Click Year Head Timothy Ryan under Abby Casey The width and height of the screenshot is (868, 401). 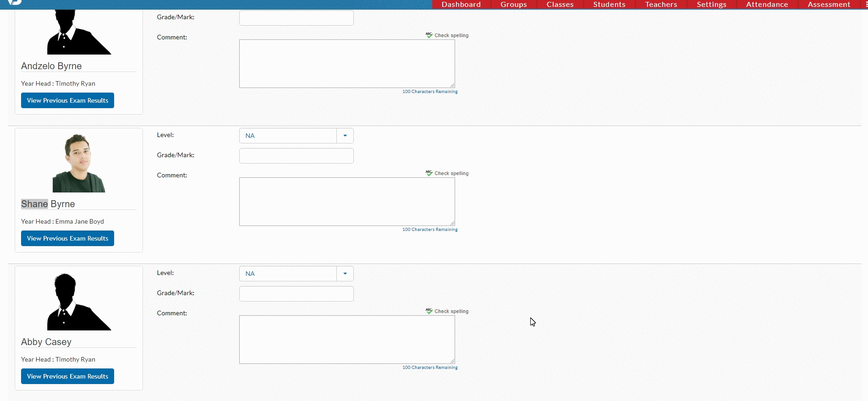58,359
